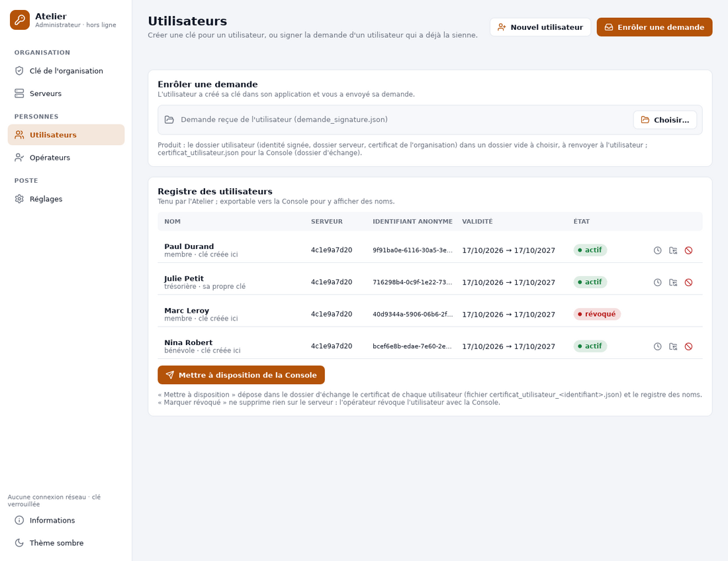The height and width of the screenshot is (561, 728).
Task: Regenerate folder icon in Julie Petit row
Action: (673, 283)
